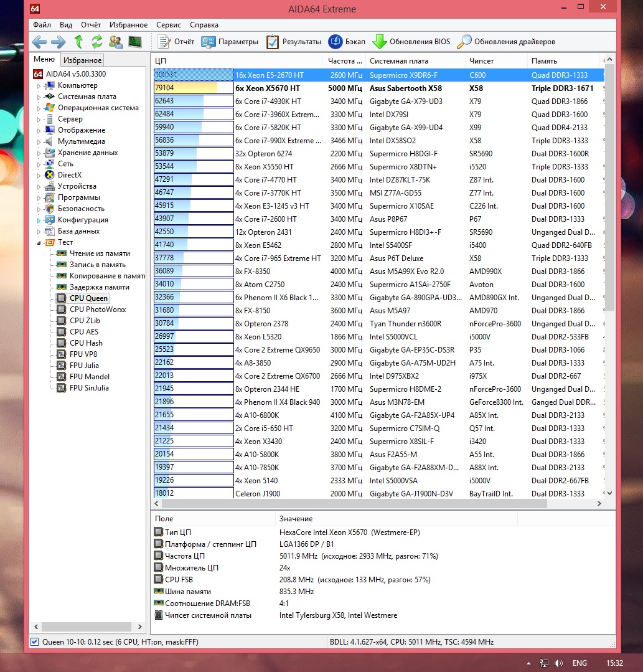
Task: Click the sidebar horizontal scrollbar
Action: pos(88,627)
